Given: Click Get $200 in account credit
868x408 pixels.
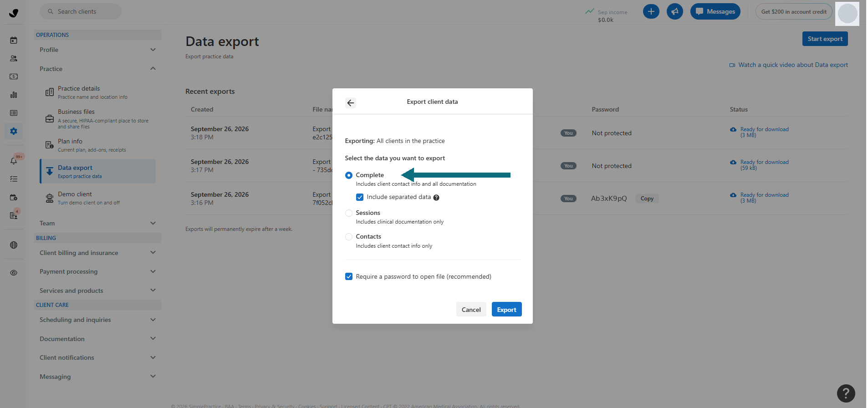Looking at the screenshot, I should point(793,11).
